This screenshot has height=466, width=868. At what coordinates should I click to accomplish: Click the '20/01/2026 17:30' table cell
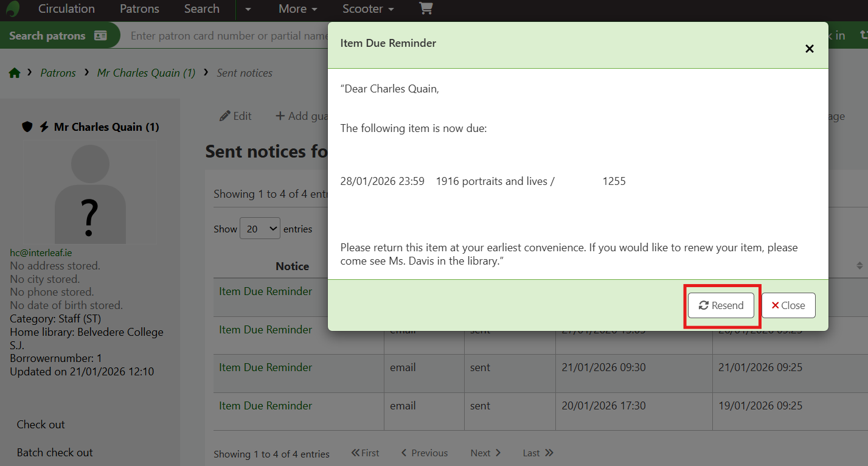click(x=603, y=406)
